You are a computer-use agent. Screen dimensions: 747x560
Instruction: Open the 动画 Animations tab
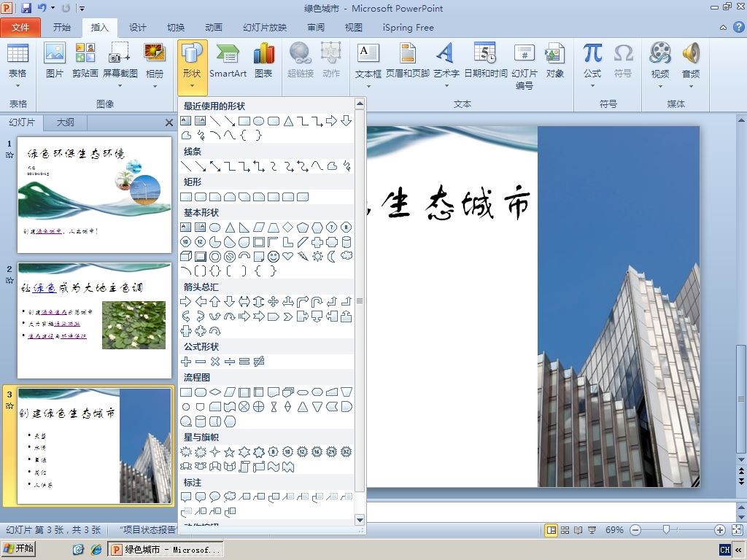(214, 28)
